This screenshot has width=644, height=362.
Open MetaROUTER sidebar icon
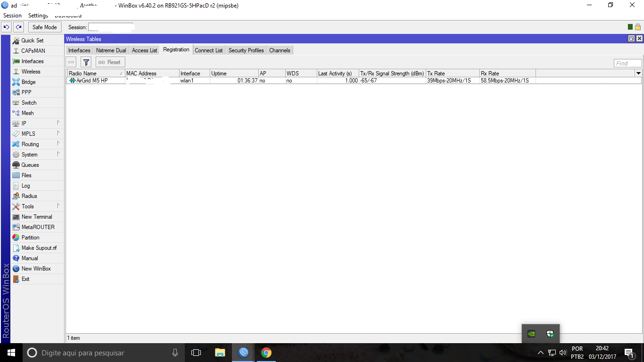(16, 227)
